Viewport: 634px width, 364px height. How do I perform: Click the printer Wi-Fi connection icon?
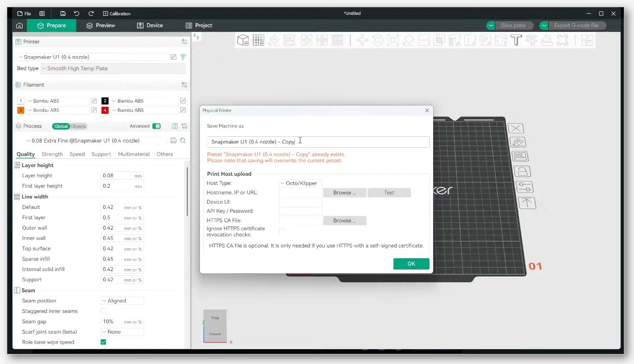pyautogui.click(x=183, y=57)
